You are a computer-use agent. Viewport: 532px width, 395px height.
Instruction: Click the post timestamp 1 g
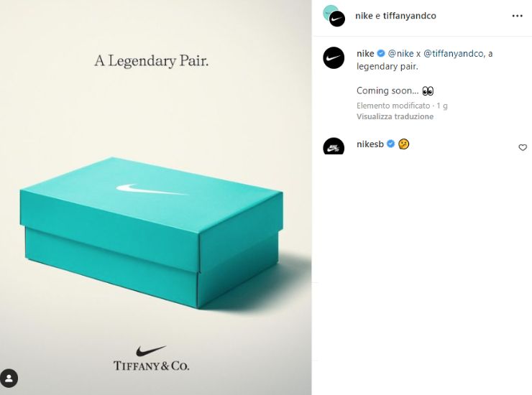(441, 106)
